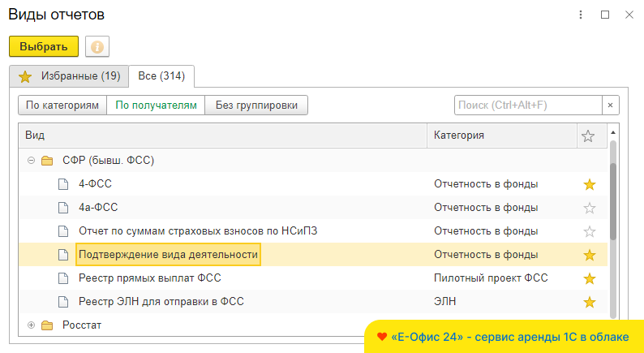Open the three-dot window menu

[x=580, y=15]
